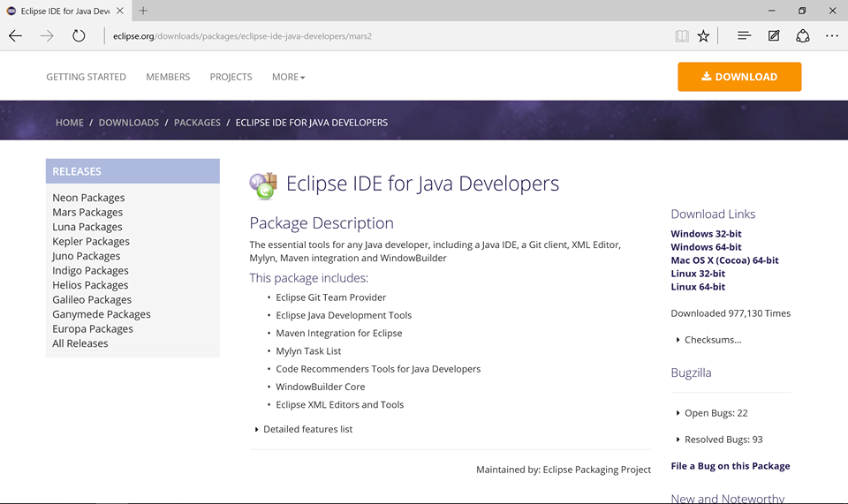Download Mac OS X (Cocoa) 64-bit
The width and height of the screenshot is (848, 504).
pyautogui.click(x=724, y=260)
